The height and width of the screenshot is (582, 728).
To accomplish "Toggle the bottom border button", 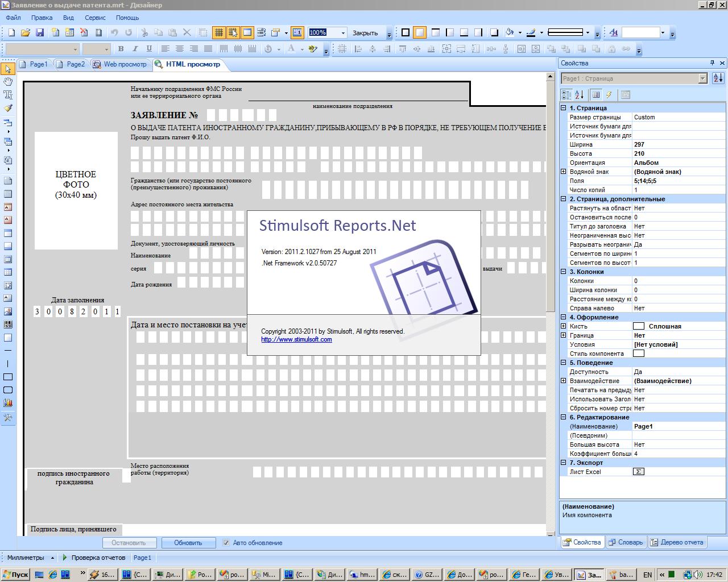I will coord(464,33).
